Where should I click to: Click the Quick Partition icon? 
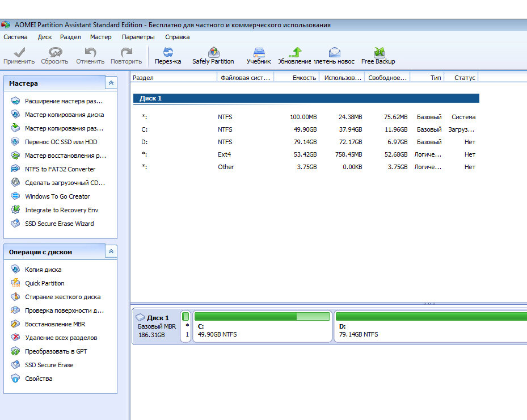point(15,283)
